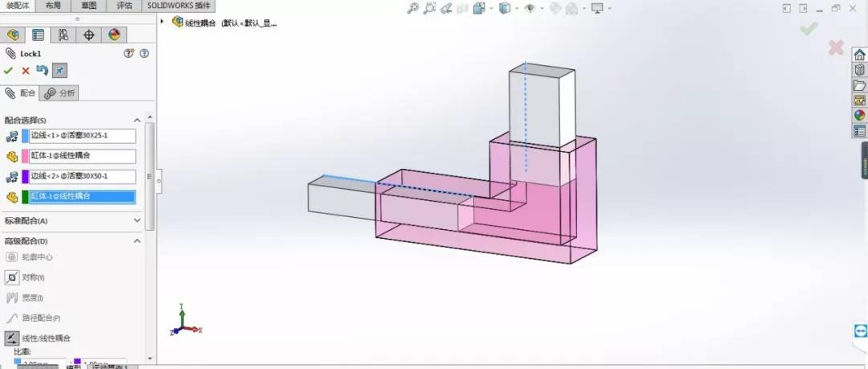Open the TeamViewer panel icon
The image size is (868, 369).
860,331
